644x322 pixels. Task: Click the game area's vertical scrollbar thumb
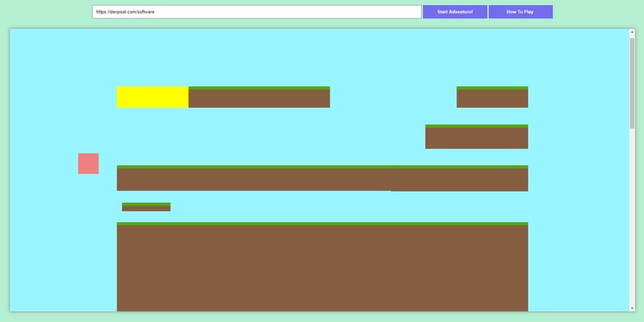click(x=632, y=83)
